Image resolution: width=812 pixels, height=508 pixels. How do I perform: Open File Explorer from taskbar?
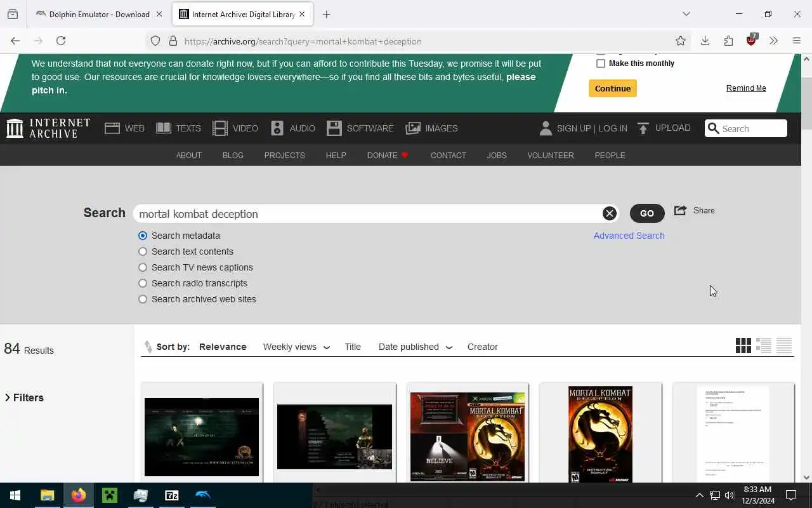48,495
